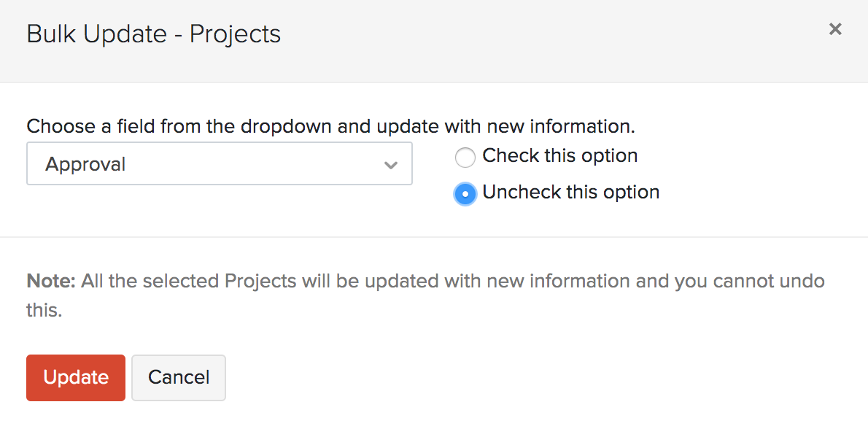Click the chevron on the Approval dropdown
Image resolution: width=868 pixels, height=445 pixels.
click(391, 163)
